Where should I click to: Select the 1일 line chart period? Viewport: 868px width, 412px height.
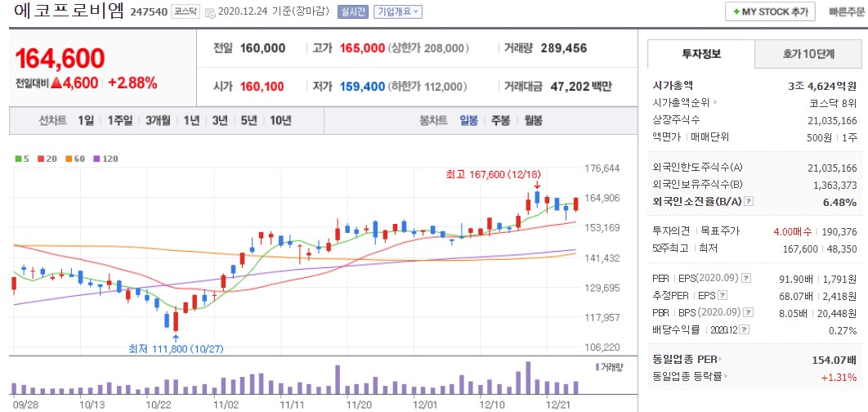tap(86, 120)
